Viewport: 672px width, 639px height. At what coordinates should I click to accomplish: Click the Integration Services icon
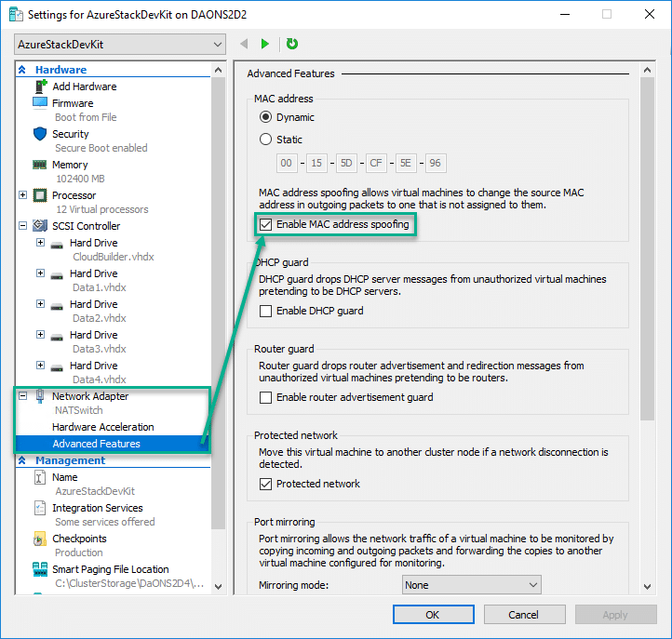(39, 508)
